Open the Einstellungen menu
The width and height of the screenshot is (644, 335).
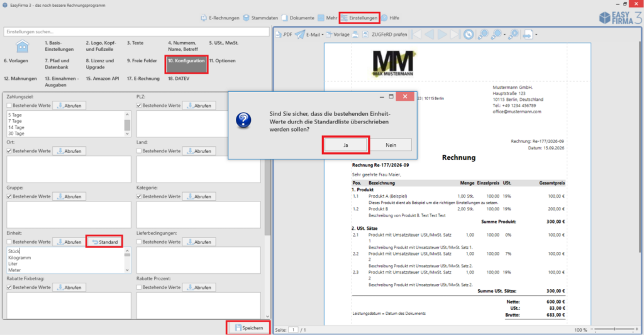click(x=359, y=18)
